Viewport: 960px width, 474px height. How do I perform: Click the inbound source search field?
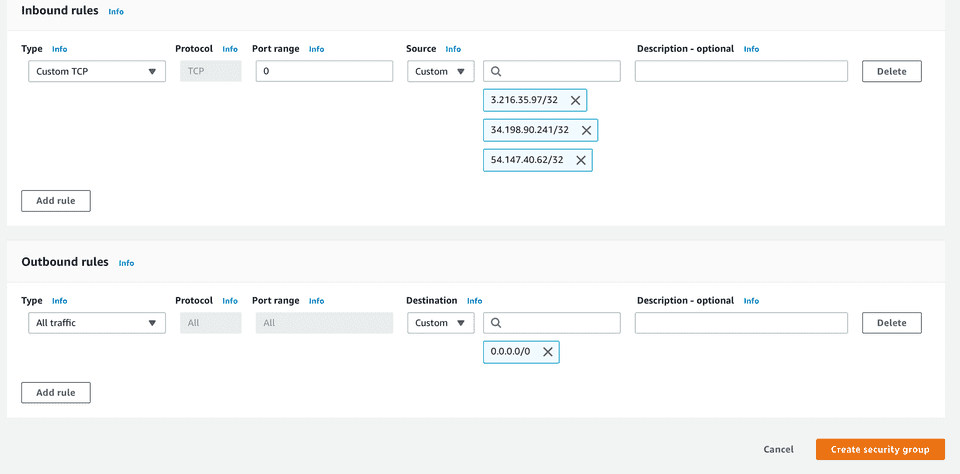click(x=558, y=71)
